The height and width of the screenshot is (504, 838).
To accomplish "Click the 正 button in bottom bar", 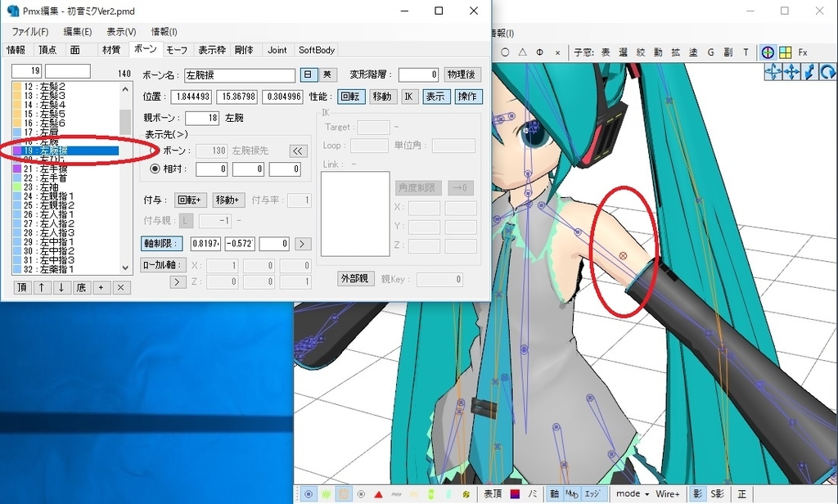I will pyautogui.click(x=741, y=494).
